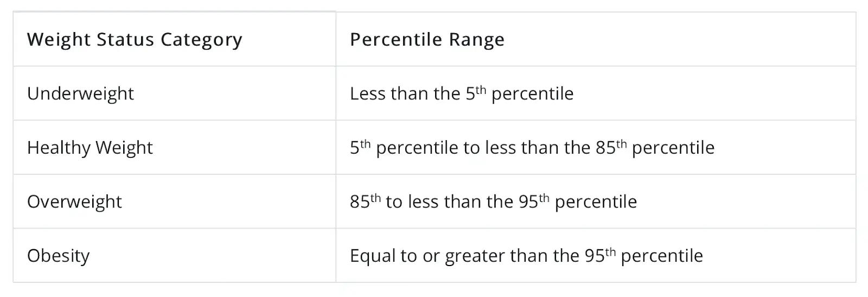Click the Weight Status Category header cell
This screenshot has width=868, height=297.
[x=174, y=39]
